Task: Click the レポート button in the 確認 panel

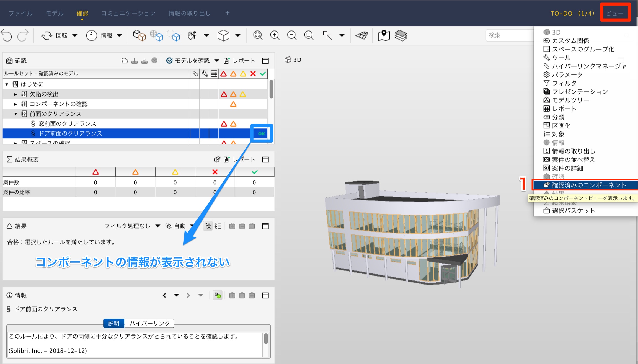Action: [239, 61]
